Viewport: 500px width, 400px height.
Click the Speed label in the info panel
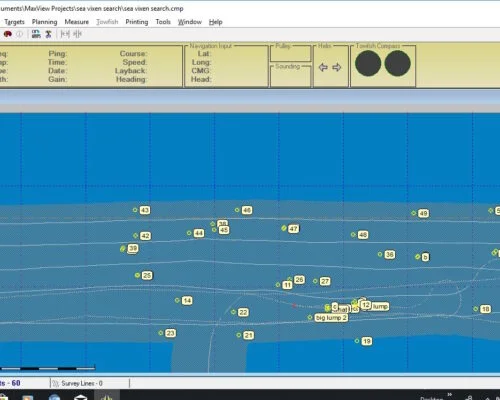click(135, 62)
